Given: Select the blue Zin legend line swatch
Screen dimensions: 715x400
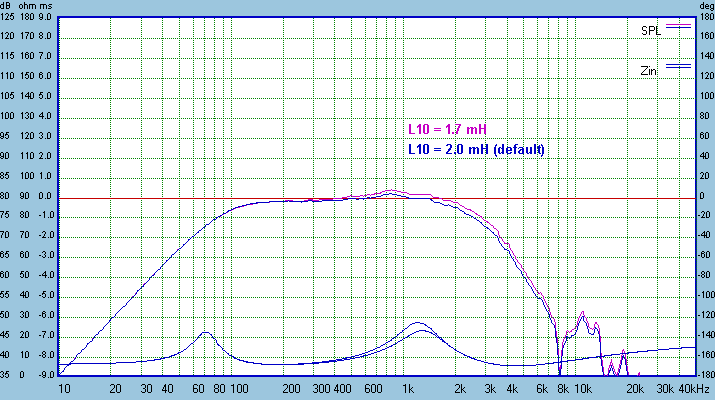Looking at the screenshot, I should point(679,65).
